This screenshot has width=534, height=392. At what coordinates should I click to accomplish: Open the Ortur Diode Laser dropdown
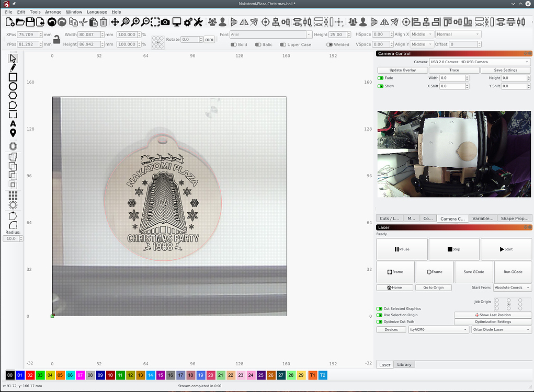point(502,329)
